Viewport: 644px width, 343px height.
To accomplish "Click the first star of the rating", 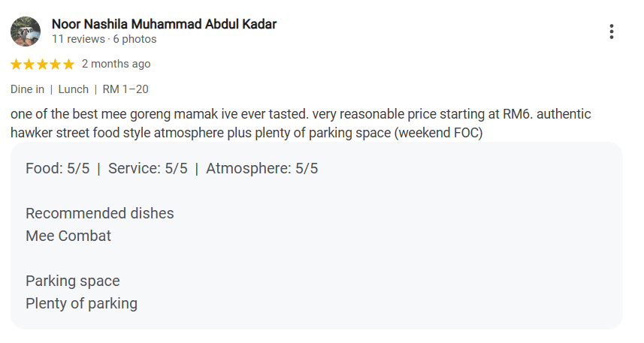I will pyautogui.click(x=17, y=65).
